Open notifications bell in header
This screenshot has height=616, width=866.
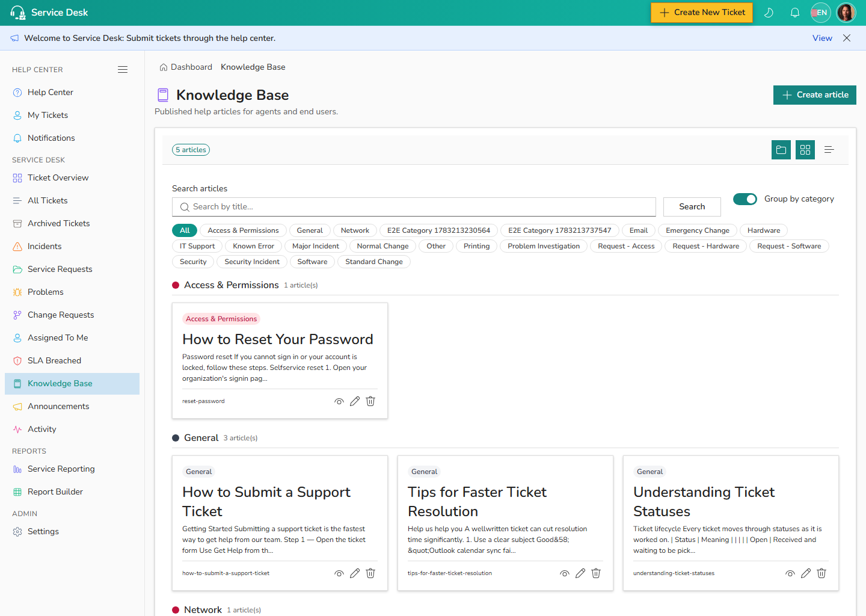tap(795, 13)
